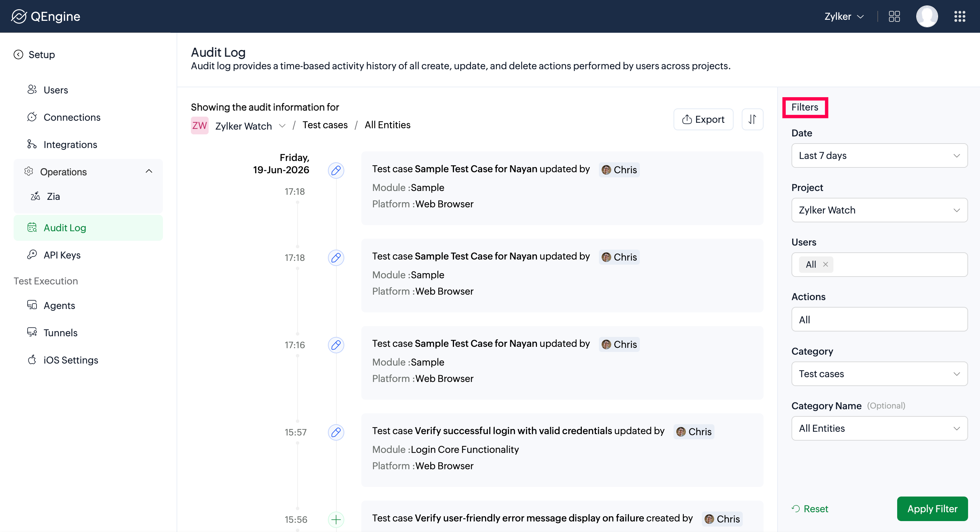
Task: Open the Project filter dropdown
Action: [879, 210]
